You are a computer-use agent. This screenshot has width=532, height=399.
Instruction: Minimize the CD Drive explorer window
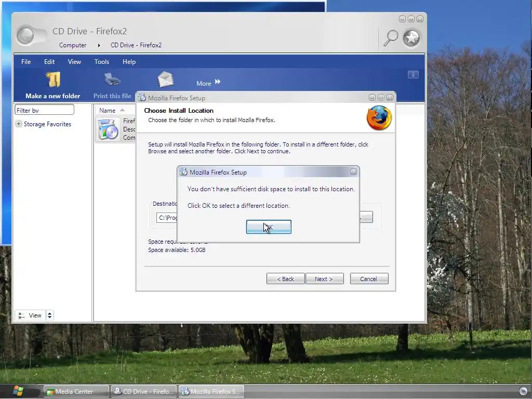[402, 19]
